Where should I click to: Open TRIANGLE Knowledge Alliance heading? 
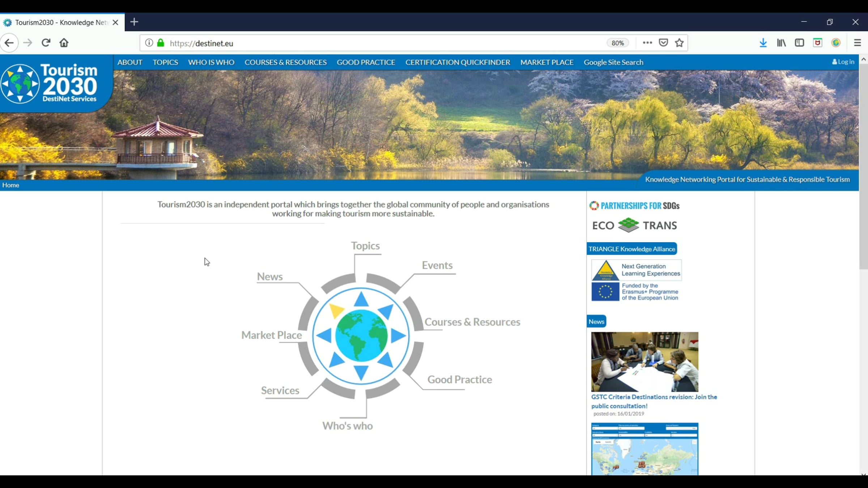pyautogui.click(x=632, y=249)
